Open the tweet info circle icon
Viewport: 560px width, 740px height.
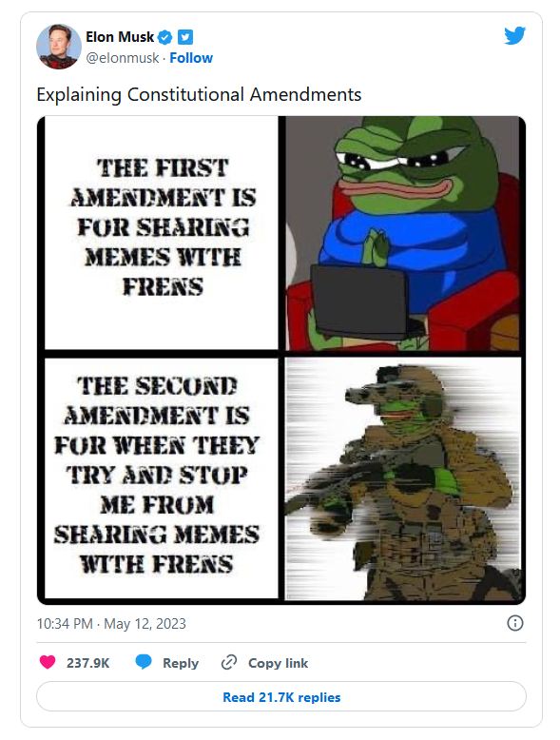point(514,623)
